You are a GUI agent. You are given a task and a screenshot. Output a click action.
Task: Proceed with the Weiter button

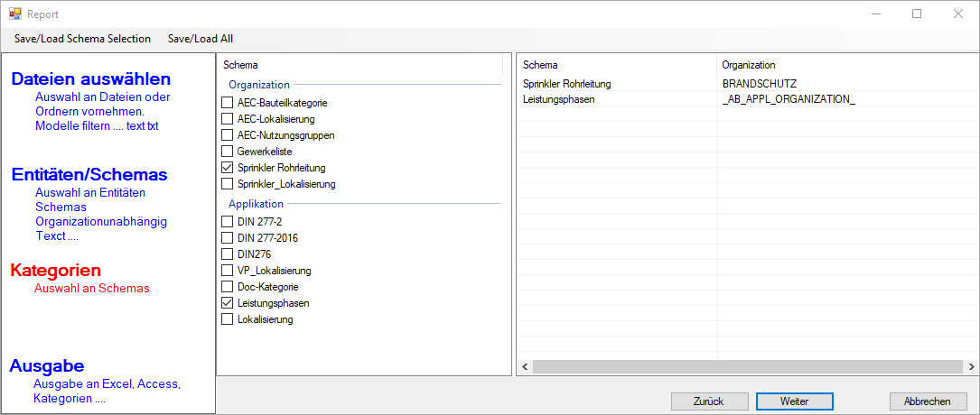794,401
